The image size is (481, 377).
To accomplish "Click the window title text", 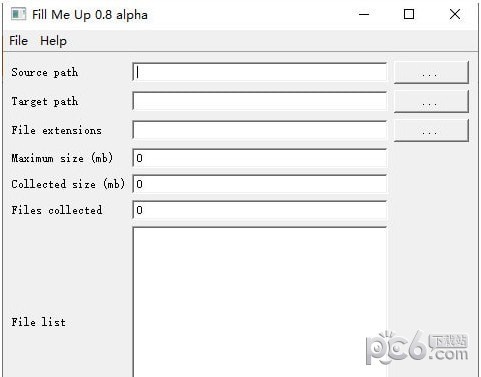I will [90, 15].
